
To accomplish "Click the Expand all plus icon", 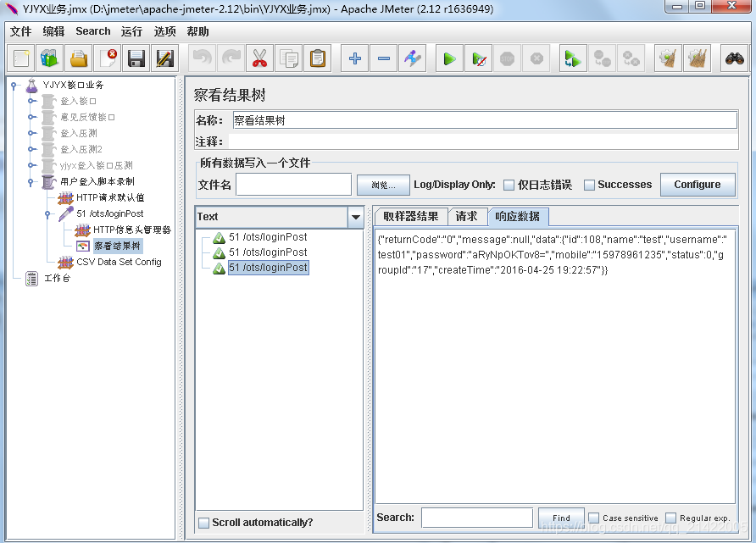I will pos(355,58).
